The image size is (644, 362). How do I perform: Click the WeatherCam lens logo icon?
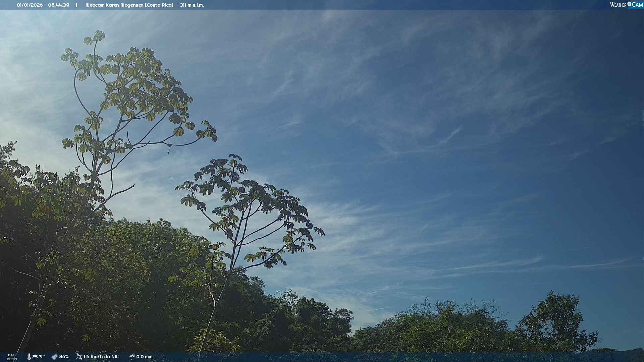click(x=629, y=4)
